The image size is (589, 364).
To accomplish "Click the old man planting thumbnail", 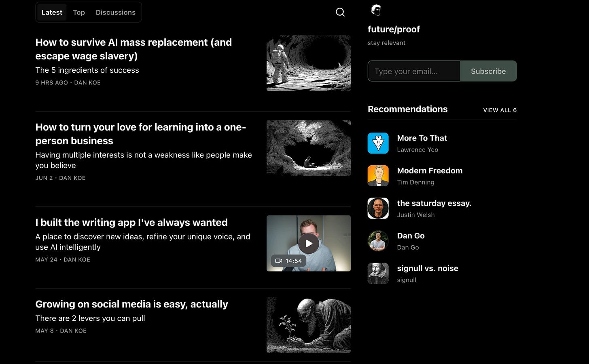I will click(x=309, y=325).
